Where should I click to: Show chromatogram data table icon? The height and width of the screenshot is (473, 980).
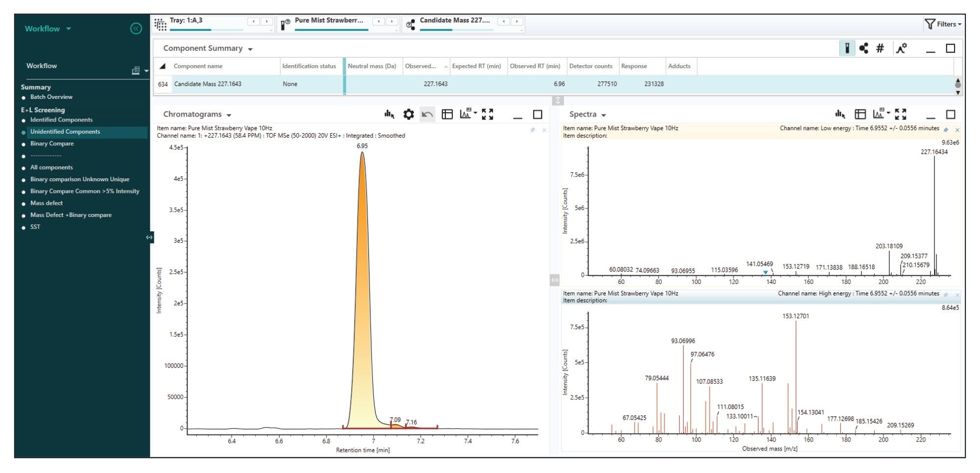[x=447, y=114]
